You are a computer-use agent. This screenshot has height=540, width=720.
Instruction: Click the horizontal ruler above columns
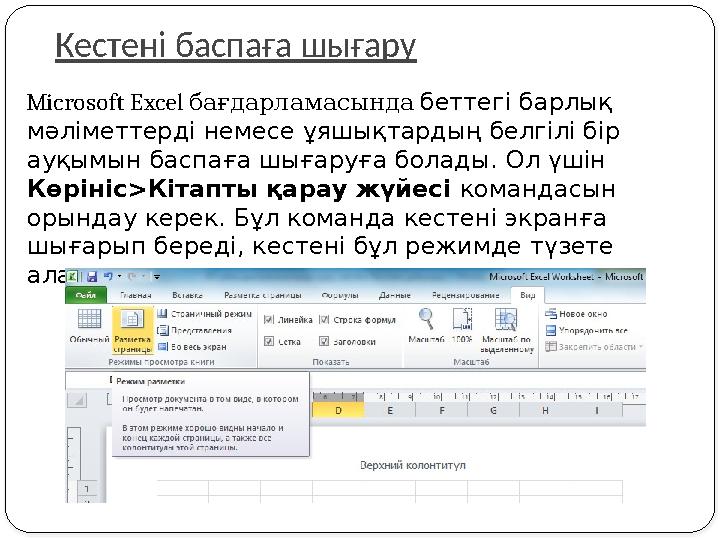coord(478,396)
